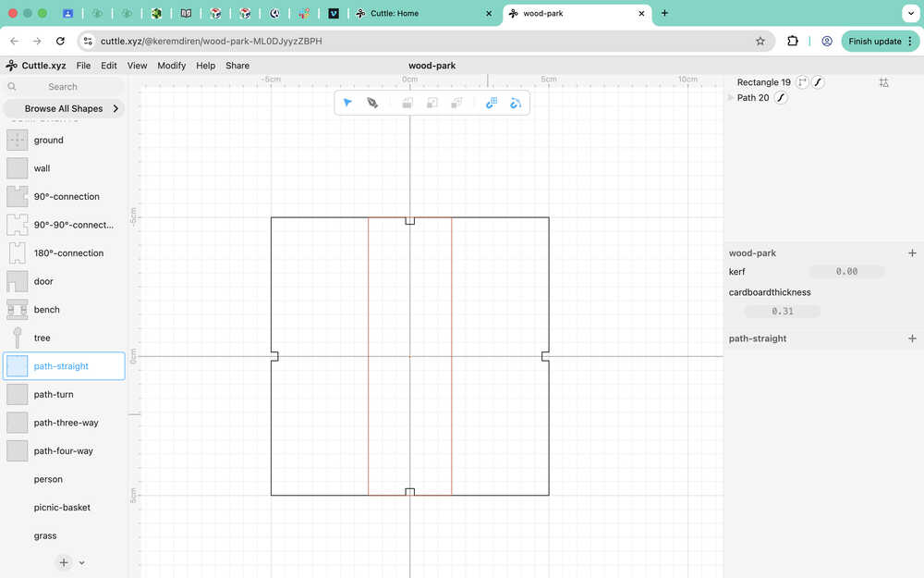Open dropdown arrow next to add component
Image resolution: width=924 pixels, height=578 pixels.
[82, 562]
